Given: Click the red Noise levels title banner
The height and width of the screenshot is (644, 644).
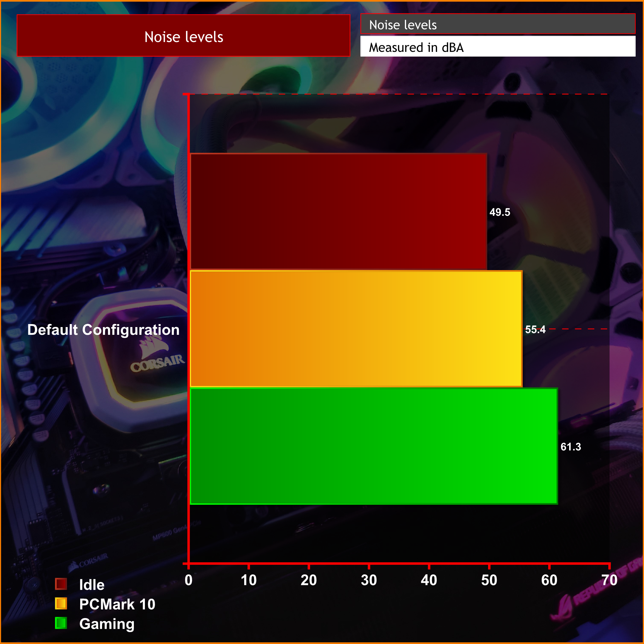Looking at the screenshot, I should (183, 36).
